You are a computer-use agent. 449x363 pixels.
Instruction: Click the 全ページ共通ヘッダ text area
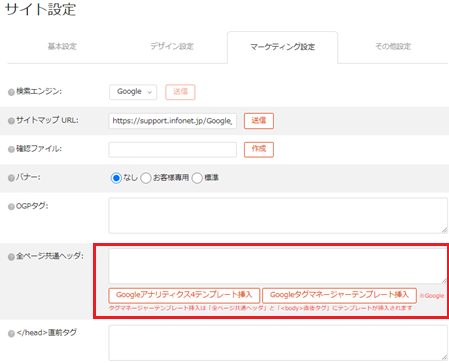278,266
